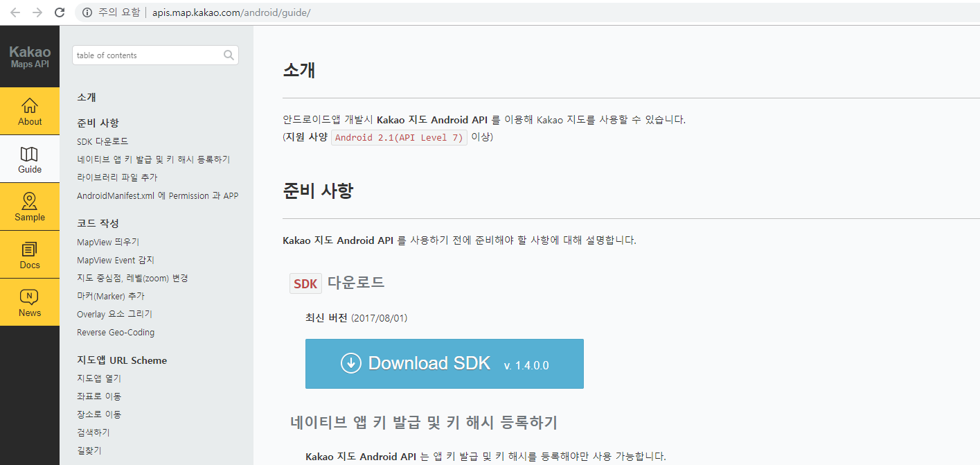Open Kakao Maps API logo home
The width and height of the screenshot is (980, 465).
tap(30, 57)
